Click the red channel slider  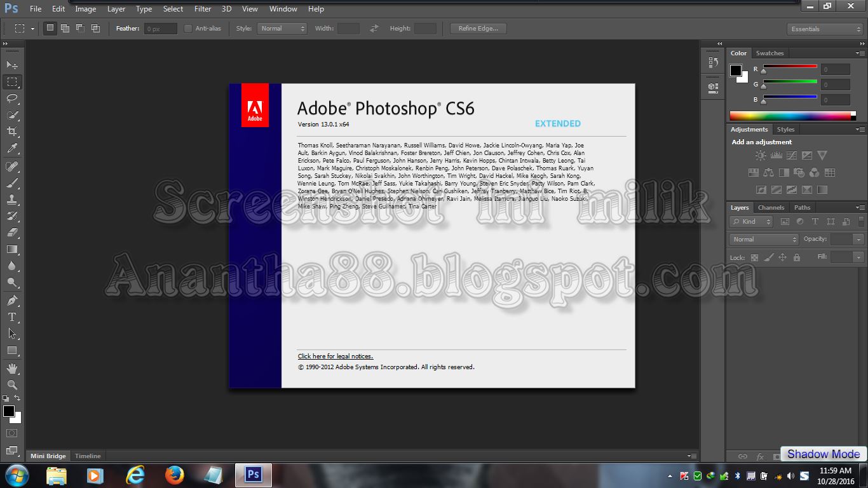point(790,67)
